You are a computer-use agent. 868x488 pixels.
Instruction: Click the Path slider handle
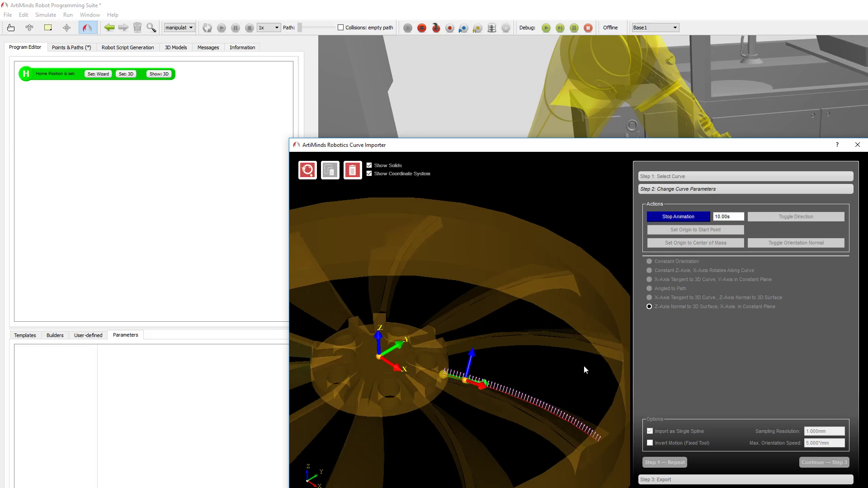(300, 28)
